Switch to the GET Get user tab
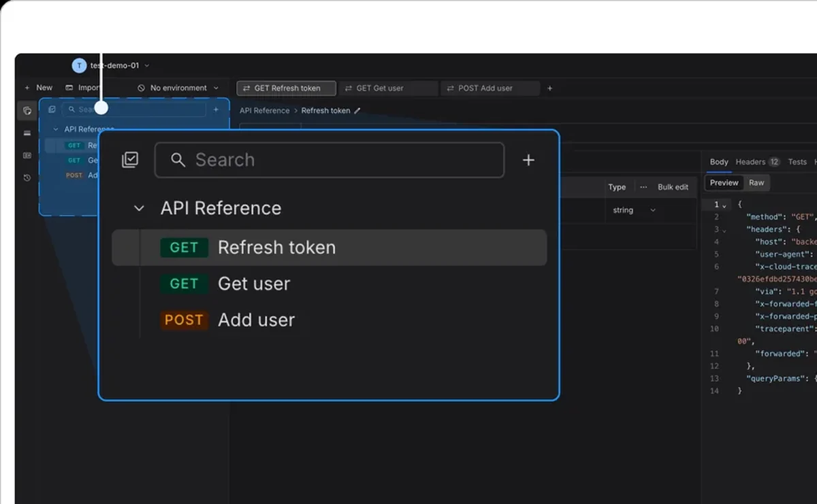817x504 pixels. tap(389, 88)
